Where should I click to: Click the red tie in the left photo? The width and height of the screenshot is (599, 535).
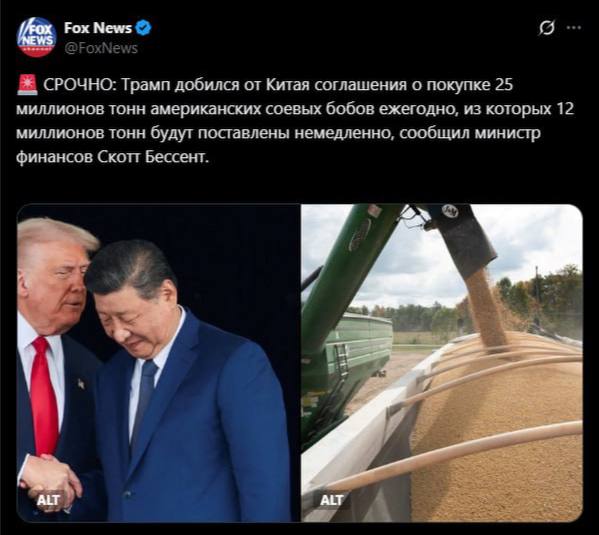click(x=44, y=396)
